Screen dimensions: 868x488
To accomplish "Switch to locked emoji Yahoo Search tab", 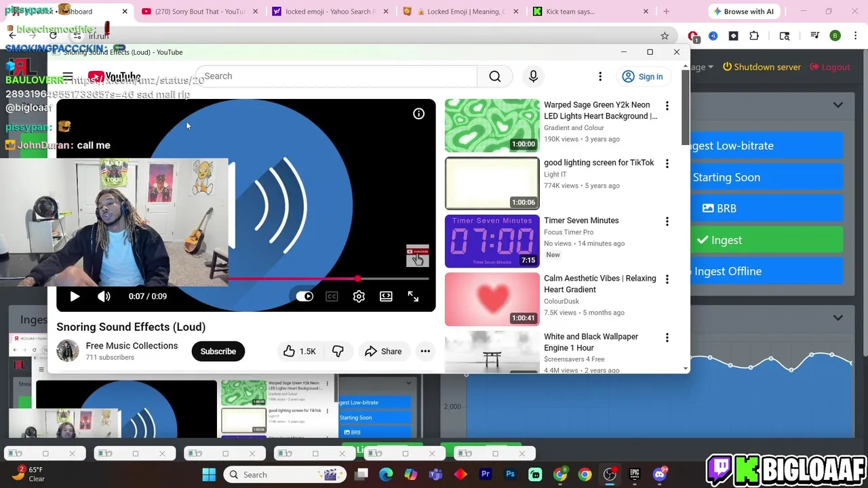I will [329, 12].
